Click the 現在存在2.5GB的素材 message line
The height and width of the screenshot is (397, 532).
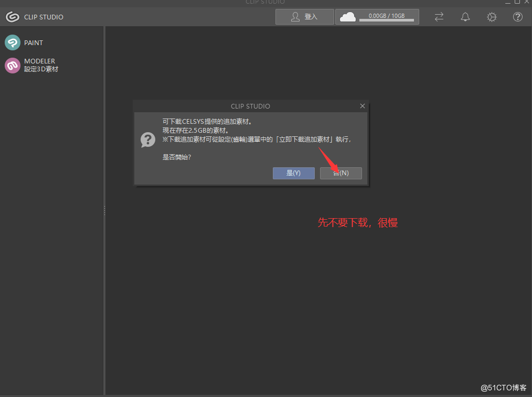[x=196, y=131]
